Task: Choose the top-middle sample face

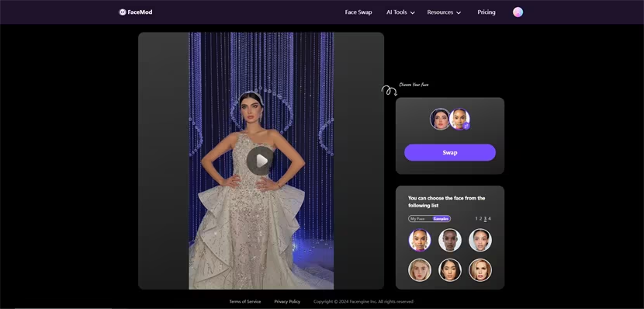Action: point(450,240)
